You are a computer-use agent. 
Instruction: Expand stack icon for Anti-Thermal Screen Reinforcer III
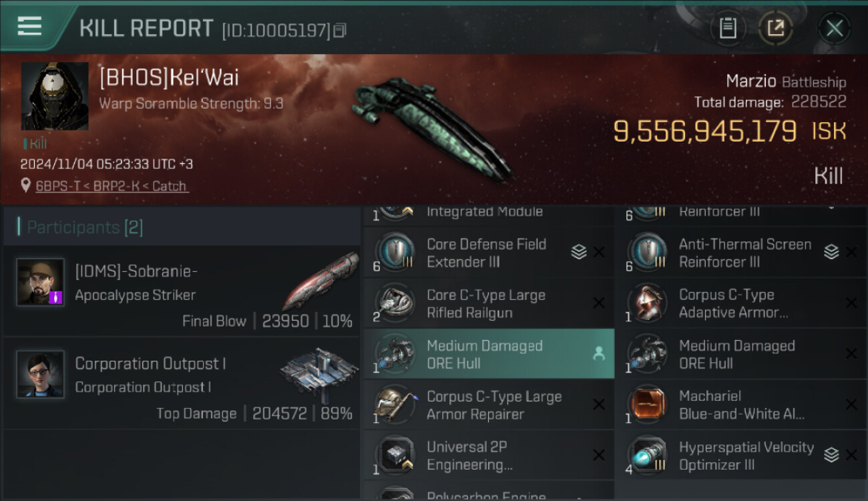pyautogui.click(x=831, y=252)
